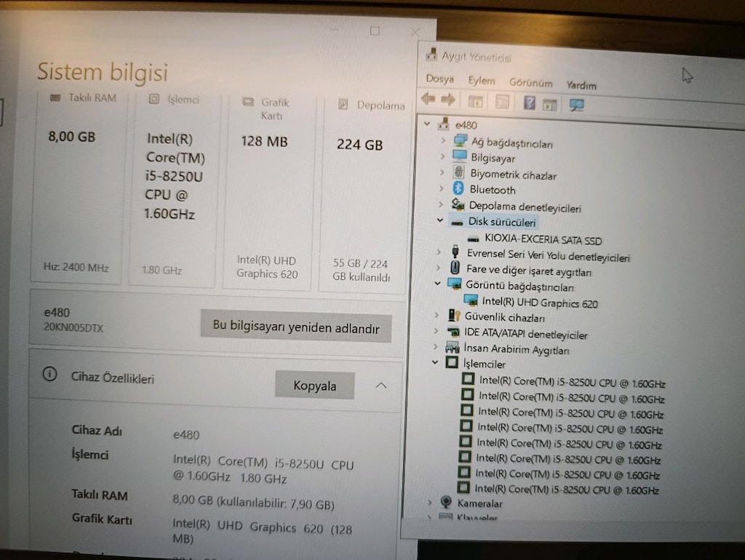Viewport: 745px width, 560px height.
Task: Click 8,00 GB (kullanılabilir: 7,90 GB) text
Action: (253, 502)
